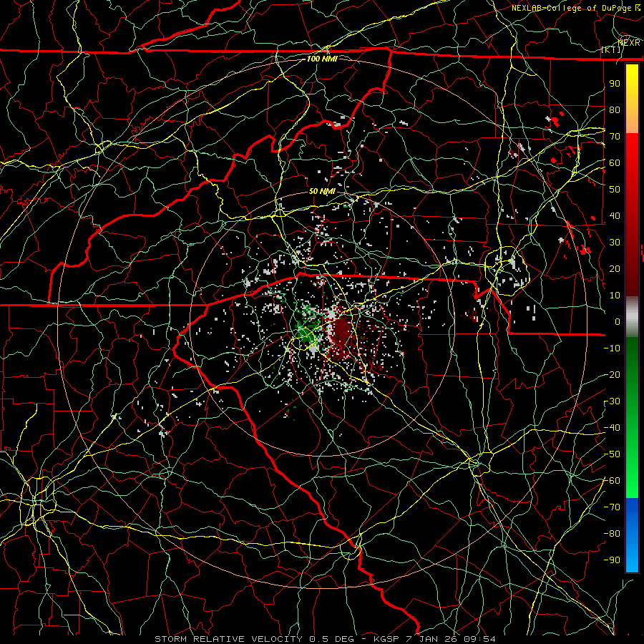Click the -40 value on the velocity scale

(x=612, y=428)
